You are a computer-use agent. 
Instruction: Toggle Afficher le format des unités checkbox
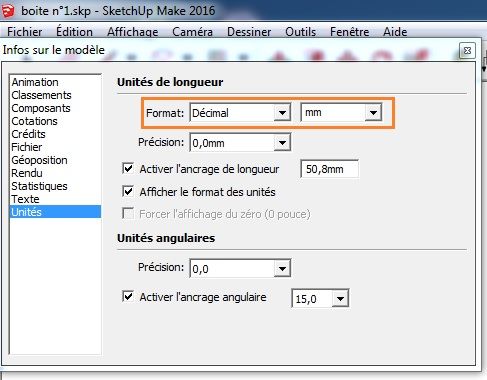[128, 192]
